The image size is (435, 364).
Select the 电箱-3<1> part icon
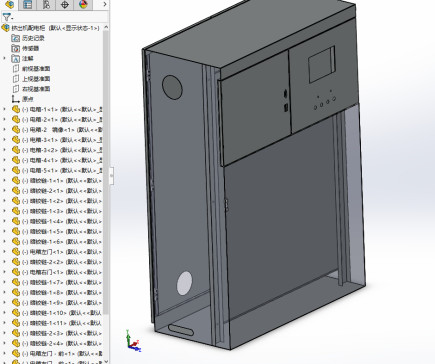coord(16,140)
